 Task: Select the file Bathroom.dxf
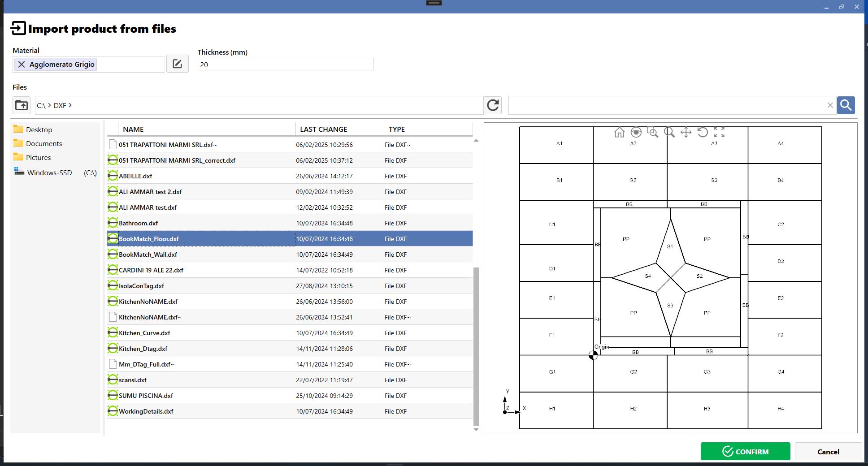point(290,223)
